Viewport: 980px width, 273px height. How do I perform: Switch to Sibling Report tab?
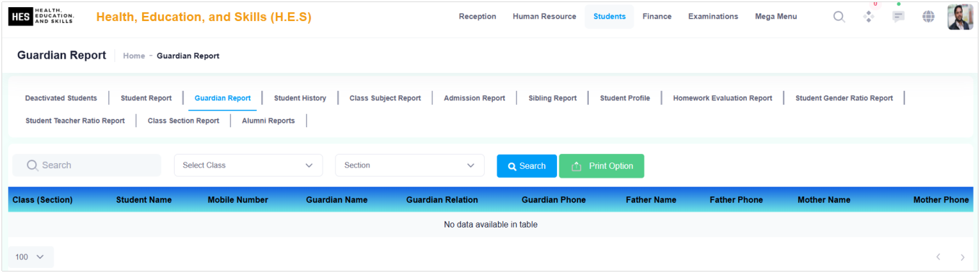pos(553,98)
